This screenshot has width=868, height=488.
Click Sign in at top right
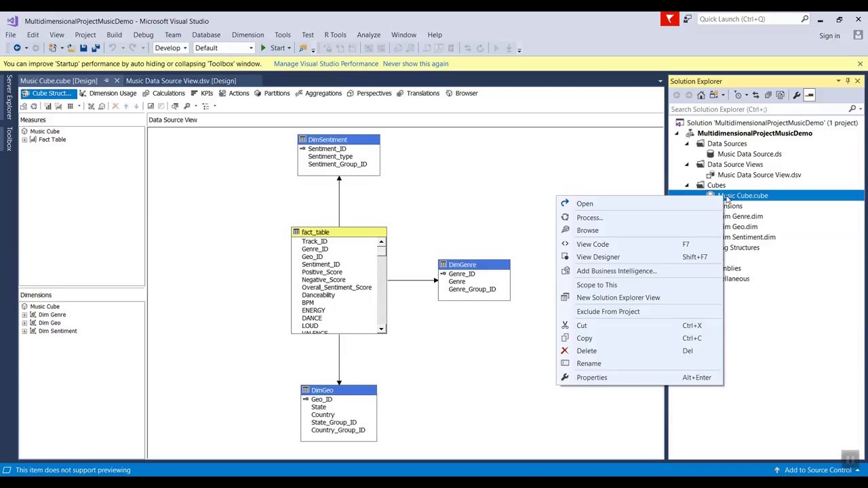[x=829, y=36]
